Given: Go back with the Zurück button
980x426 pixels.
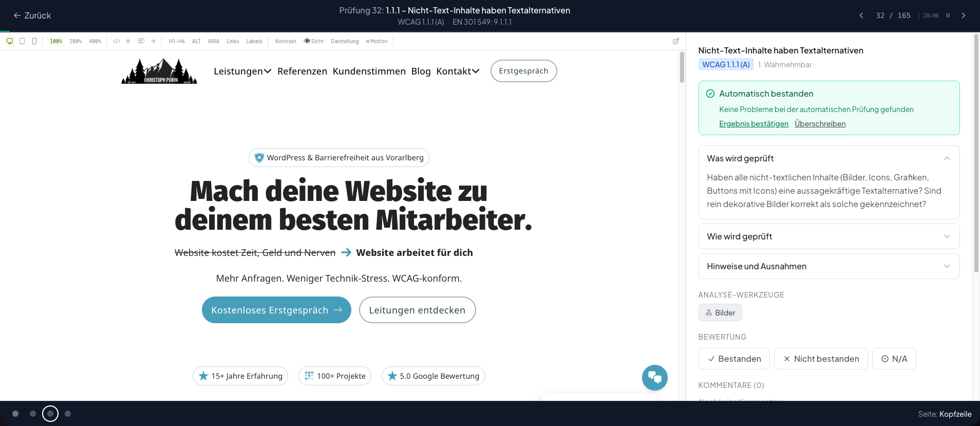Looking at the screenshot, I should tap(32, 15).
